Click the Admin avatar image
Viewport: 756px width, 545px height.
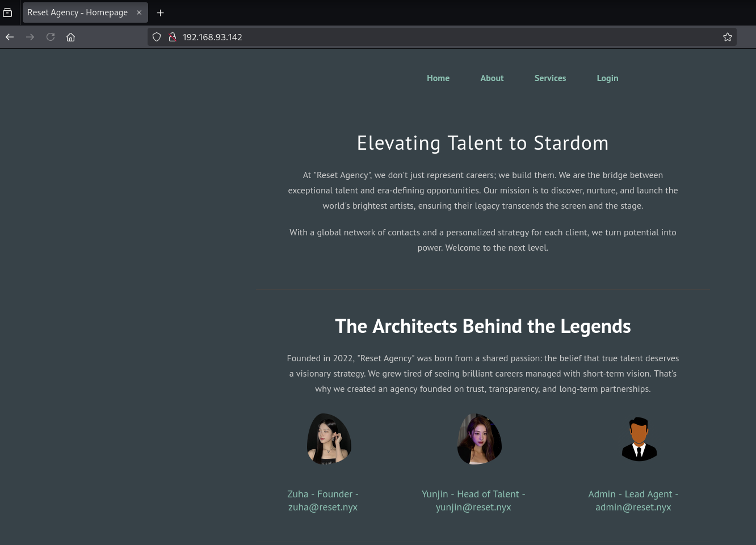[x=639, y=439]
